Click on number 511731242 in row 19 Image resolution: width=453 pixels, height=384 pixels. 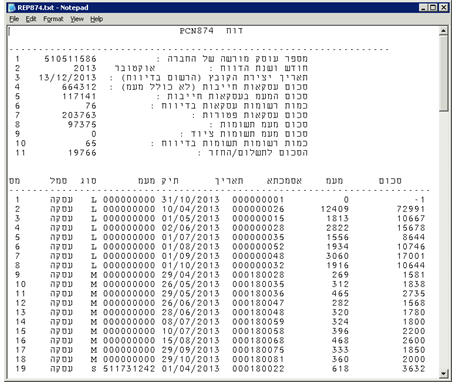pos(129,369)
